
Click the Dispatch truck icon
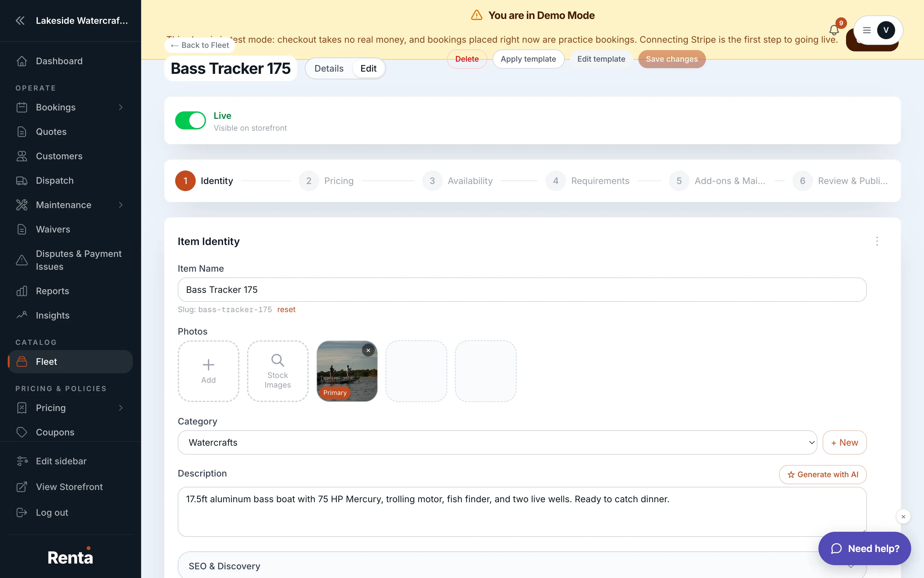tap(22, 180)
